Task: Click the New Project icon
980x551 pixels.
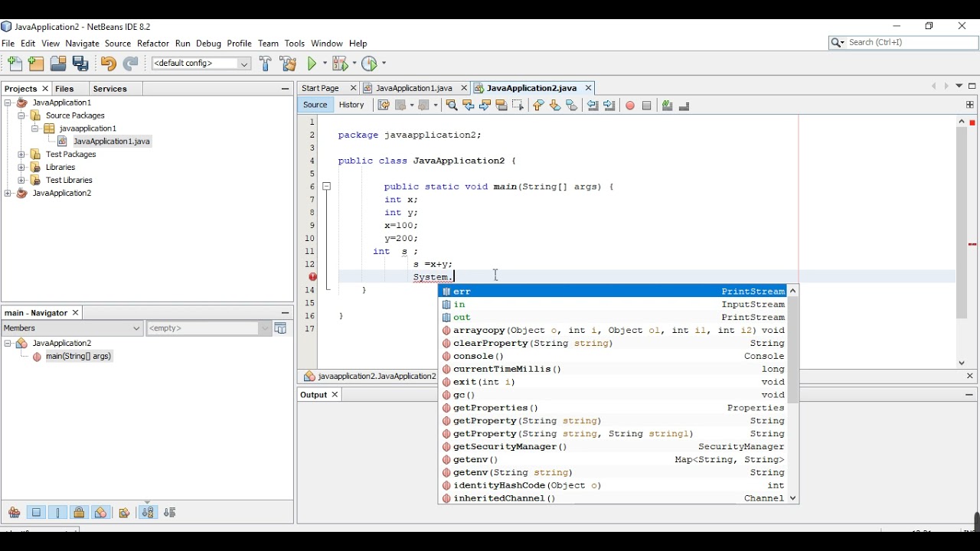Action: (x=36, y=64)
